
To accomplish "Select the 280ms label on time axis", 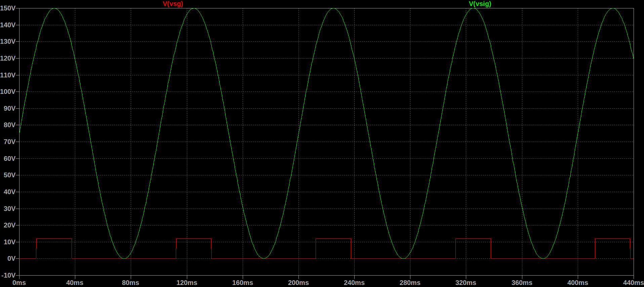I will [x=410, y=283].
